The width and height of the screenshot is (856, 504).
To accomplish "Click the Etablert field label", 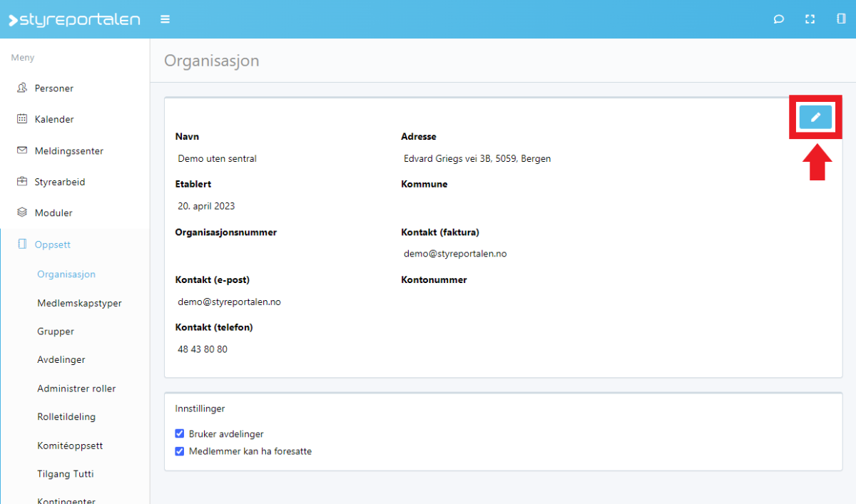I will (193, 184).
